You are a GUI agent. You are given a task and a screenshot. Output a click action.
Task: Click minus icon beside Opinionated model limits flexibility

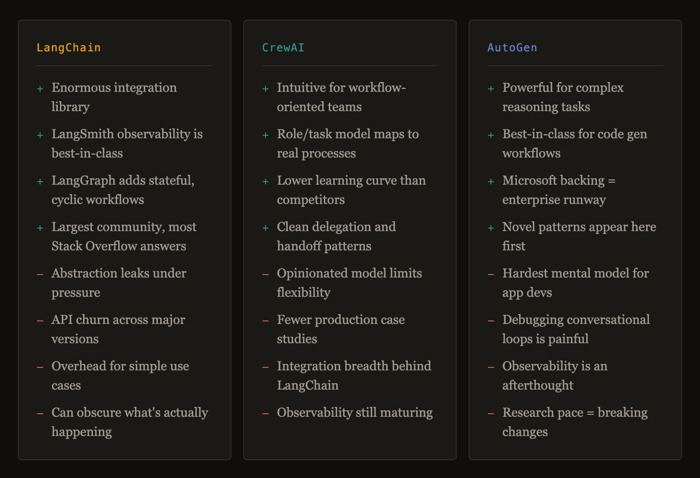(x=266, y=274)
